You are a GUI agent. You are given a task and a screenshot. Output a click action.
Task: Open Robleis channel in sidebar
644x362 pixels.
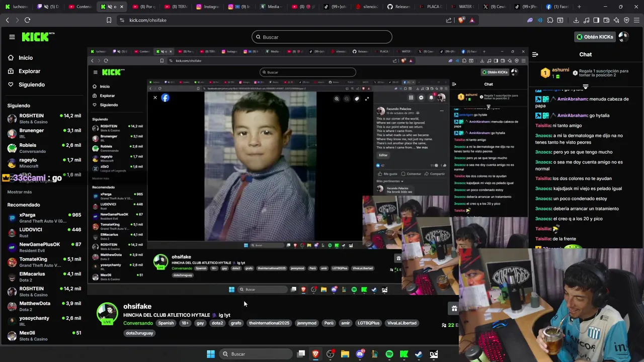44,148
